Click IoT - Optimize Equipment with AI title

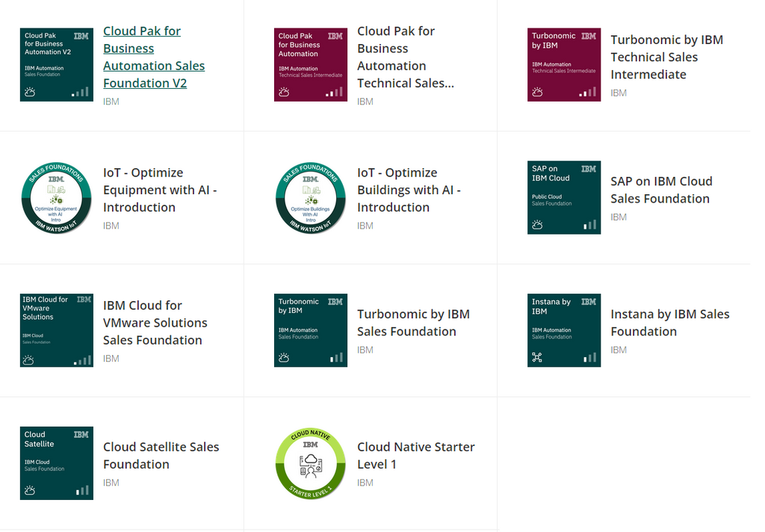[x=159, y=190]
